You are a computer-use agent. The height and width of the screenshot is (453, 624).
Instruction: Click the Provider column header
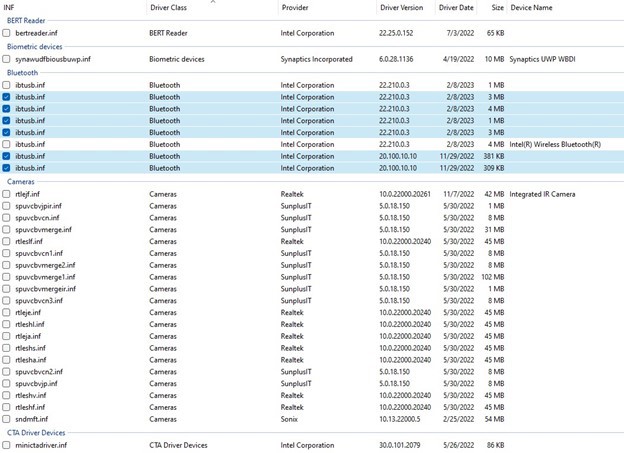[x=295, y=7]
